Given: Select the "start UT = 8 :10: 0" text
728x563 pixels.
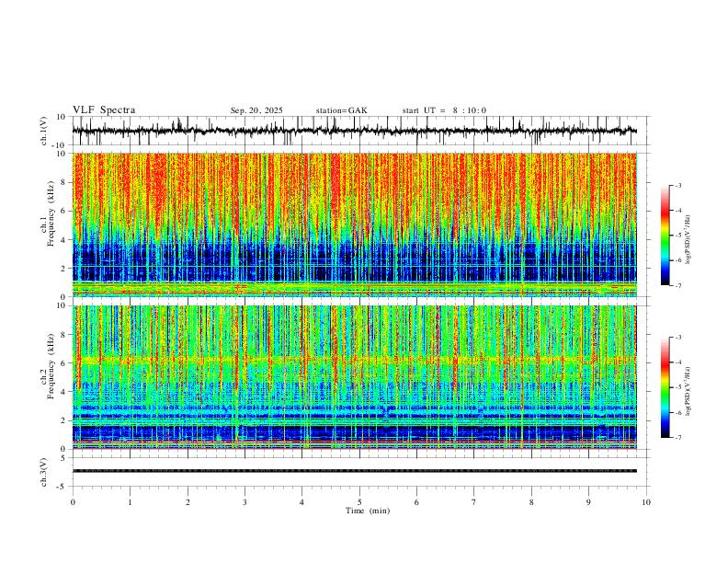Looking at the screenshot, I should (x=444, y=110).
